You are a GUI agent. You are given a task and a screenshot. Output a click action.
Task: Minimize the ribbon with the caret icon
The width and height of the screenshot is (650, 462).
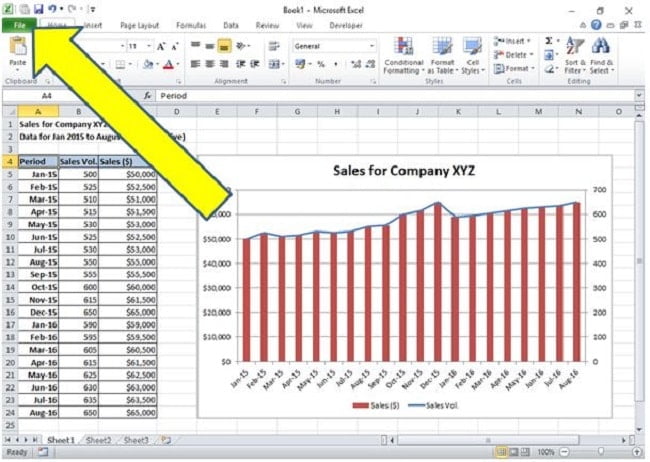[583, 25]
